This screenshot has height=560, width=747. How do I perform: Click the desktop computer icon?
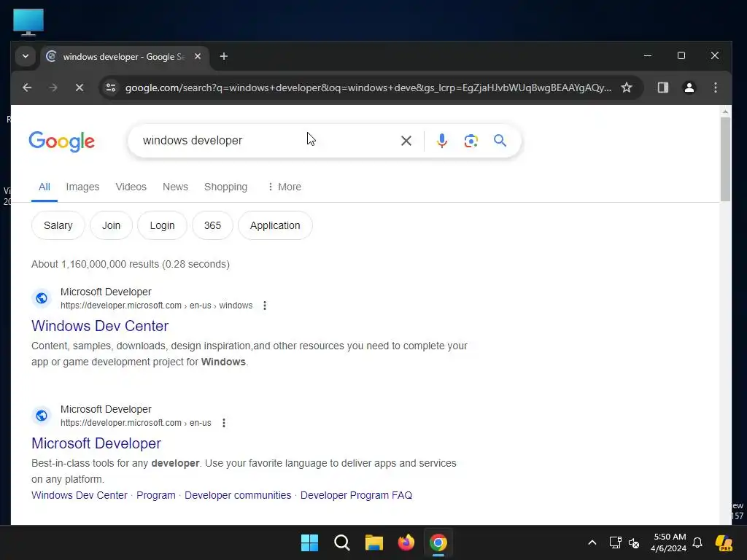[28, 22]
